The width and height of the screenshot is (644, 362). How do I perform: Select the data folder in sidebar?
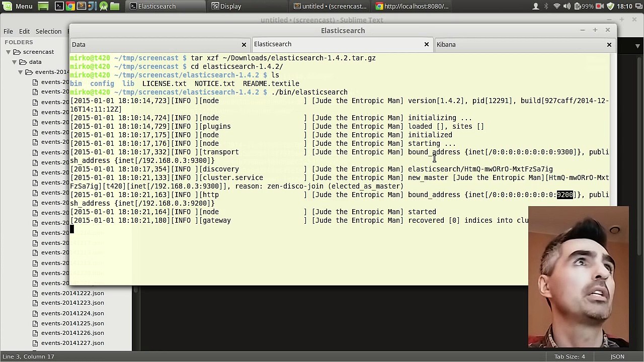35,62
